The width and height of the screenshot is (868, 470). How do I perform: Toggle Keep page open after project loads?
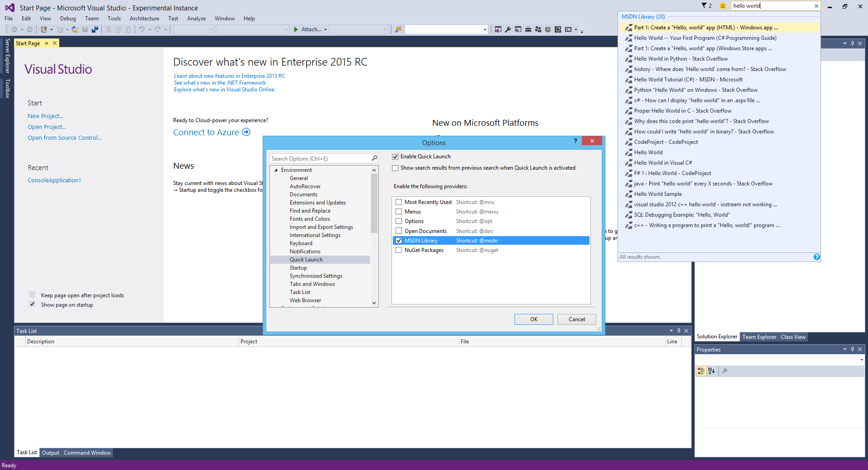(32, 295)
